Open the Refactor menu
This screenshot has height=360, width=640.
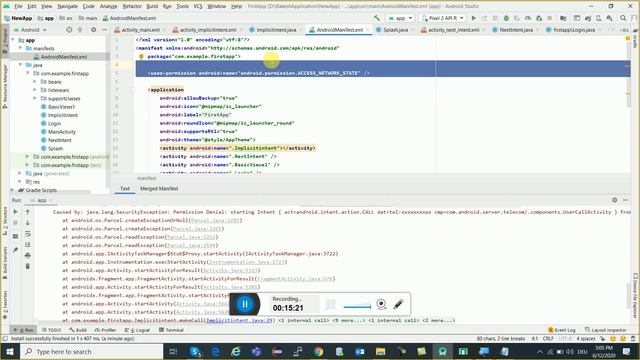pos(132,6)
